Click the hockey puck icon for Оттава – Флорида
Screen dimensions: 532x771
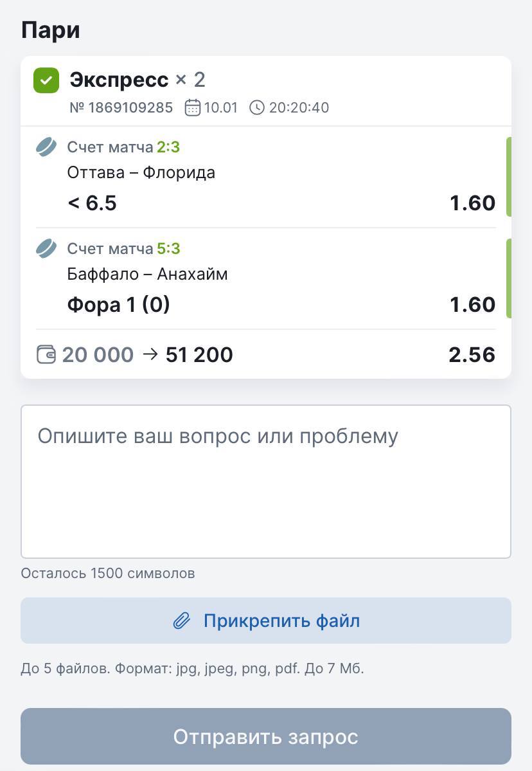pyautogui.click(x=46, y=147)
